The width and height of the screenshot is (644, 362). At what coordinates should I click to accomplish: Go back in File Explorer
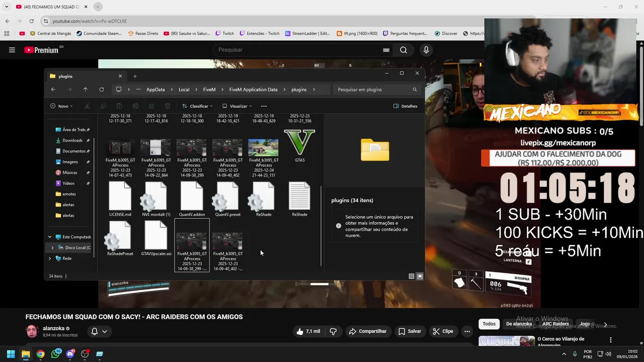click(53, 89)
